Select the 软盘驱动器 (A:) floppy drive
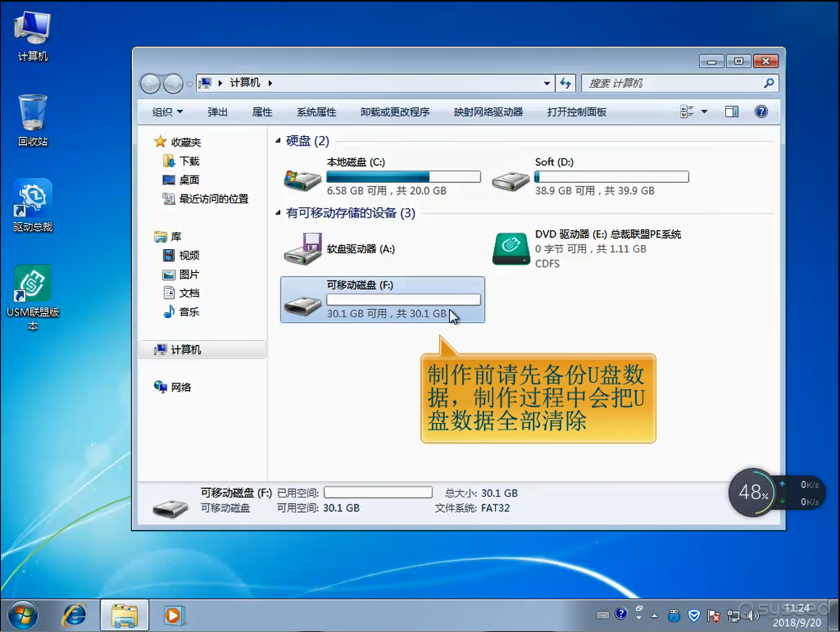Image resolution: width=840 pixels, height=632 pixels. click(381, 249)
